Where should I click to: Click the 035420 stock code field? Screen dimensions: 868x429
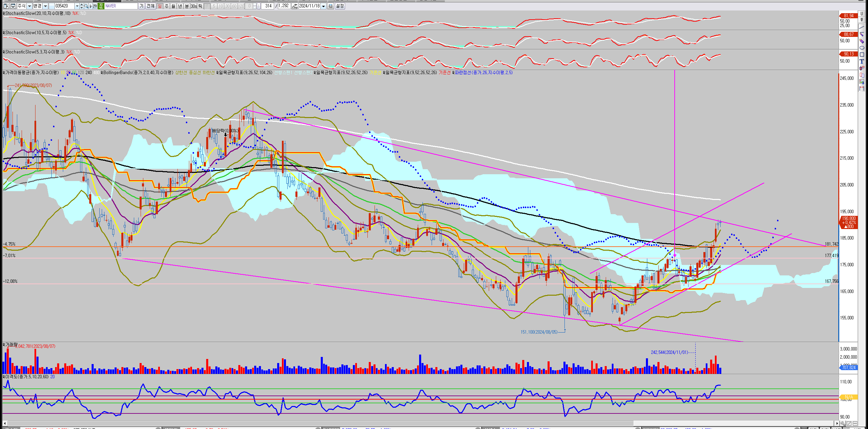coord(64,6)
